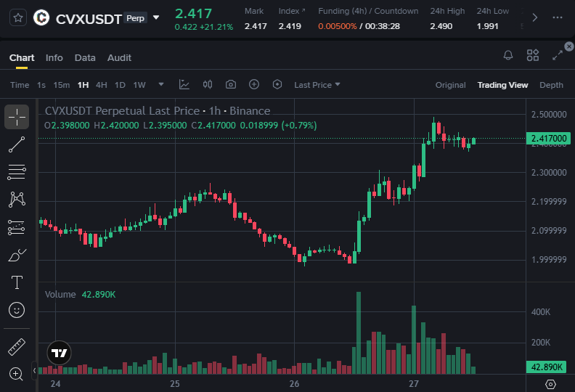Screen dimensions: 575x392
Task: Click the Volume indicator label
Action: (60, 295)
